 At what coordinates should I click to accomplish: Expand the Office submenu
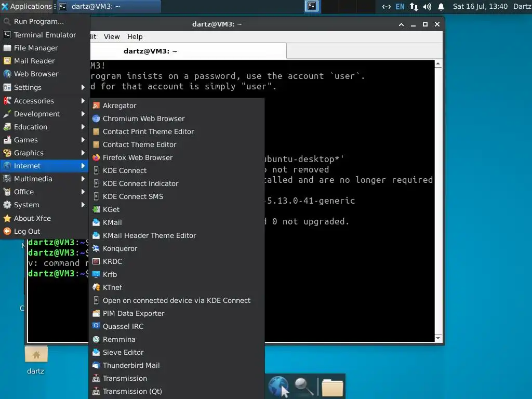tap(44, 192)
